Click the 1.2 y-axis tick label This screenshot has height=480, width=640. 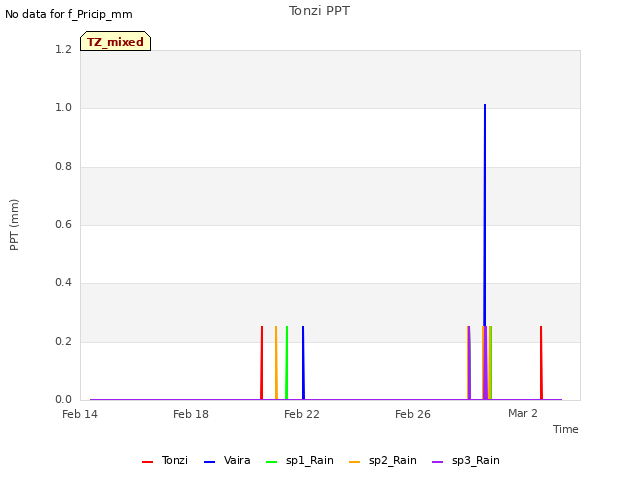point(63,49)
